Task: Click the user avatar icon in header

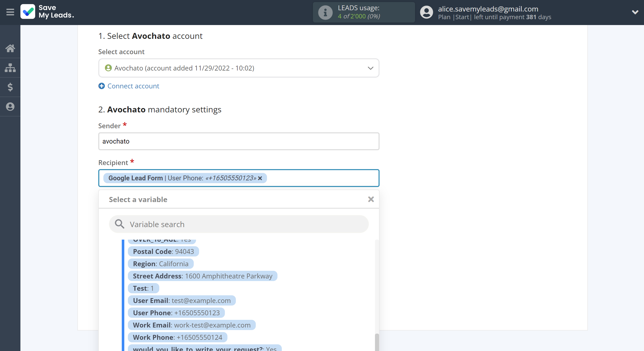Action: pos(427,12)
